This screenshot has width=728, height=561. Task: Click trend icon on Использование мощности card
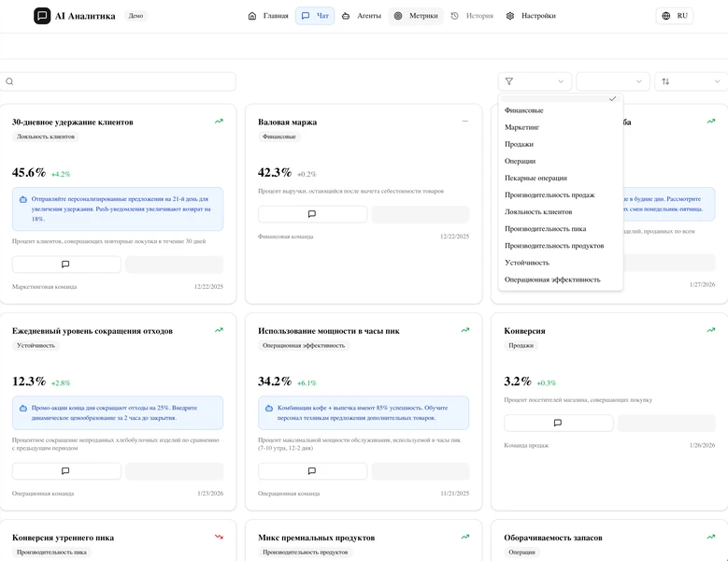[464, 330]
